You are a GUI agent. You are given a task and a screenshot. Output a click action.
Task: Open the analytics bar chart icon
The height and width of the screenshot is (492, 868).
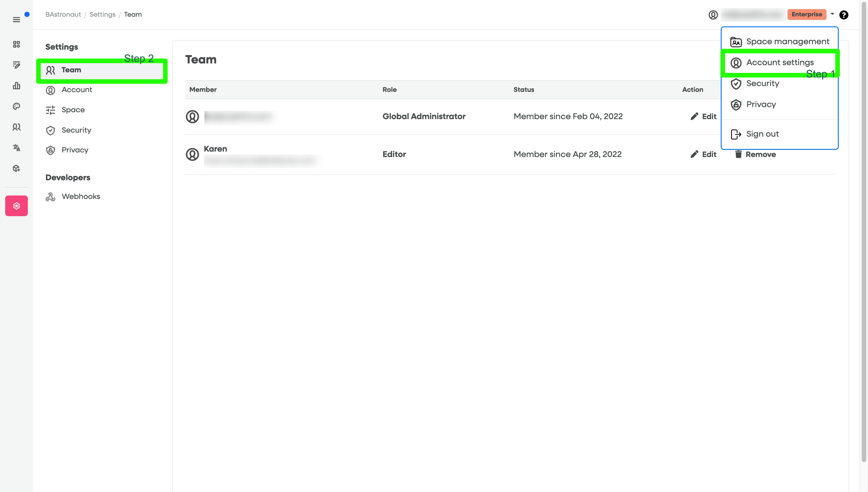coord(16,86)
